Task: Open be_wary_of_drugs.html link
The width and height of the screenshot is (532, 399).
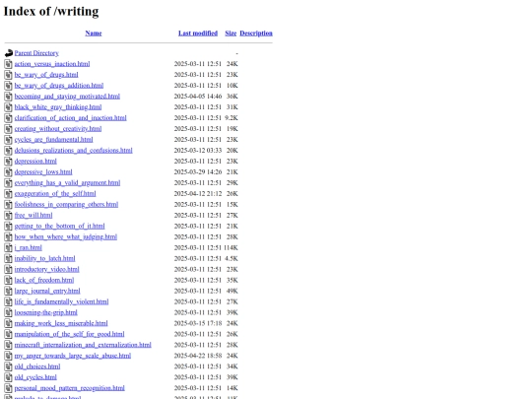Action: click(46, 75)
